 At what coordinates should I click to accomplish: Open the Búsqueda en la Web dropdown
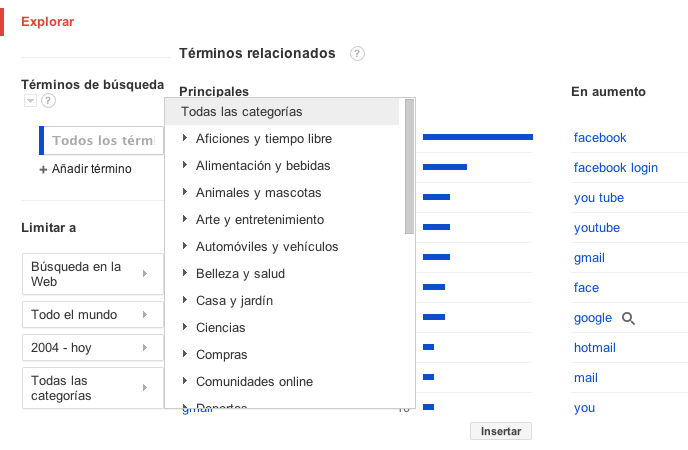92,274
